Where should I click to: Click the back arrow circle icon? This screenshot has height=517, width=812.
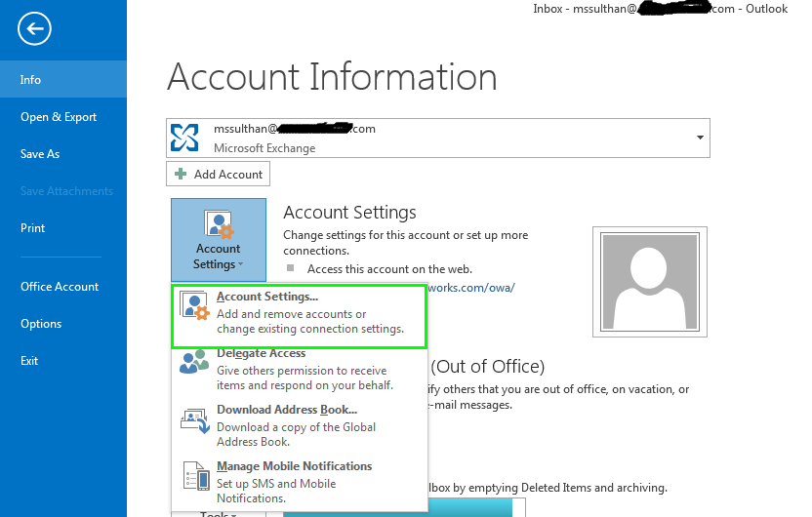click(x=34, y=28)
